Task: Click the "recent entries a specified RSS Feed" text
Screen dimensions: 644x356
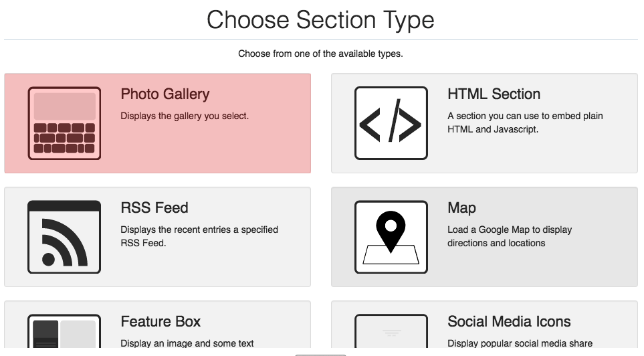Action: click(x=199, y=236)
